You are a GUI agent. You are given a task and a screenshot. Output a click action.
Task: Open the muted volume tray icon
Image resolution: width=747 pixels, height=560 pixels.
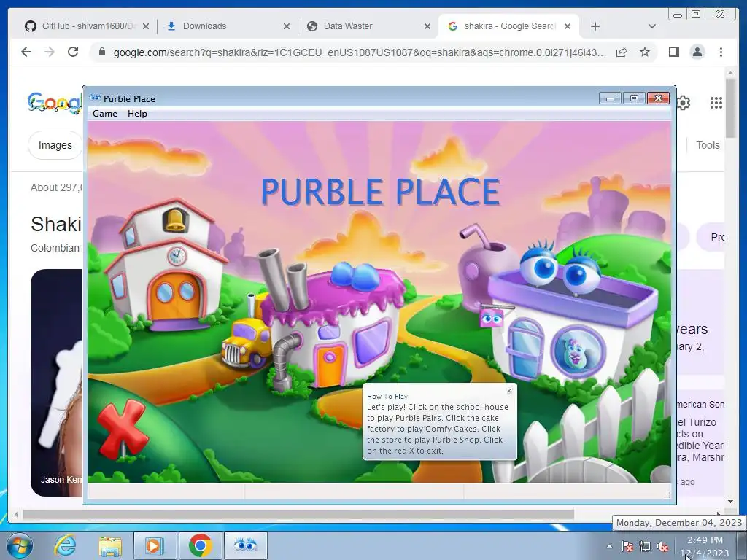click(662, 546)
